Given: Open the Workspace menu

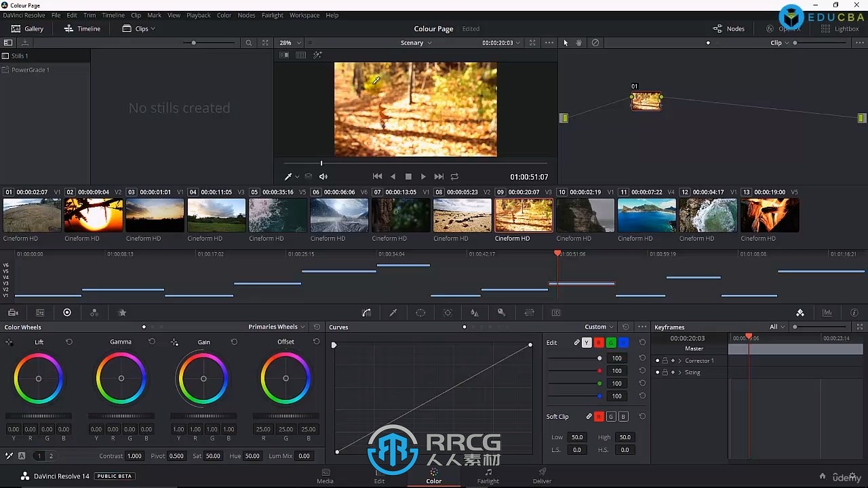Looking at the screenshot, I should click(x=304, y=15).
